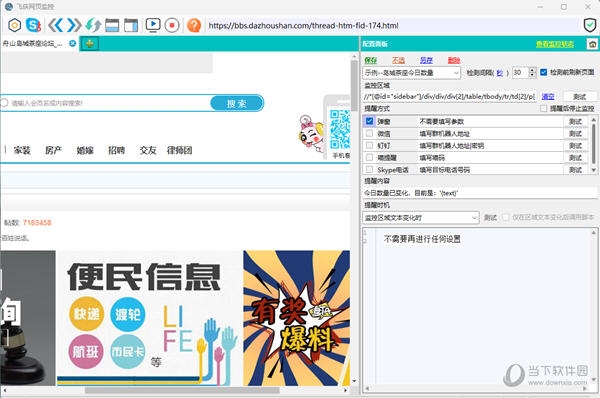Open the 家装 navigation menu item
The image size is (600, 398).
click(x=22, y=150)
